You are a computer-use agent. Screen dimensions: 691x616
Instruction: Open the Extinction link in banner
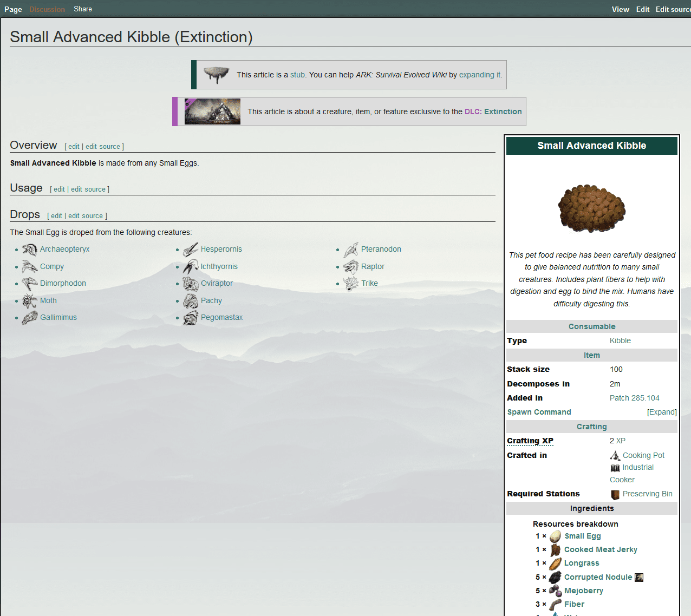tap(503, 112)
